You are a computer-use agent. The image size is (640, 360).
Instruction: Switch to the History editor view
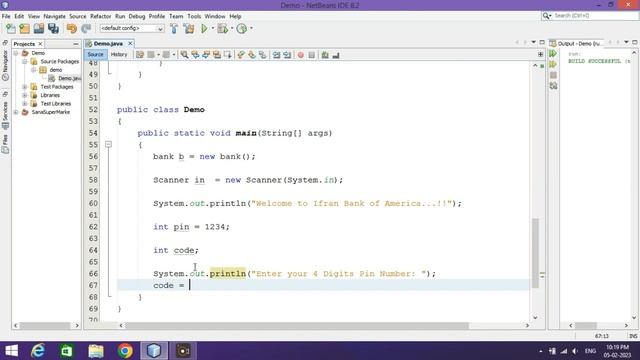(119, 55)
